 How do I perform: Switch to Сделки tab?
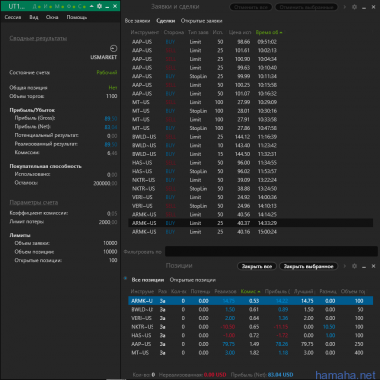point(166,21)
